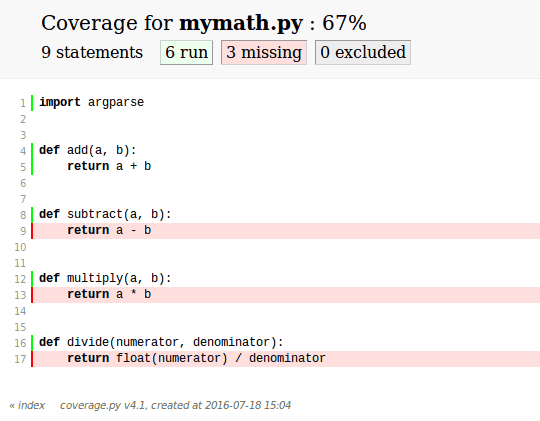Image resolution: width=540 pixels, height=421 pixels.
Task: Select line number 17
Action: pyautogui.click(x=20, y=359)
